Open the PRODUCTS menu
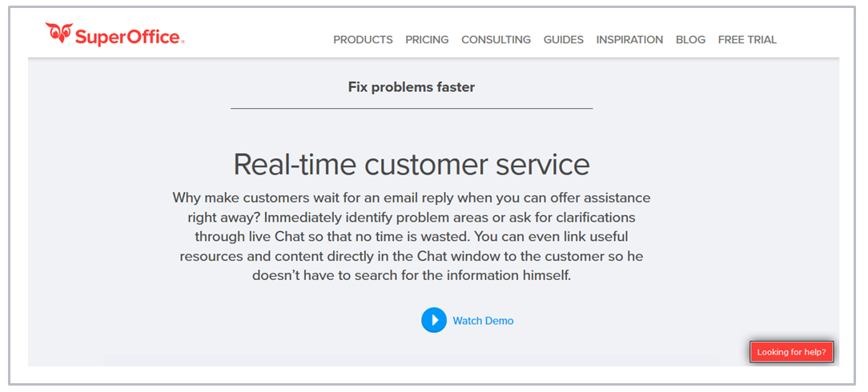 point(363,39)
